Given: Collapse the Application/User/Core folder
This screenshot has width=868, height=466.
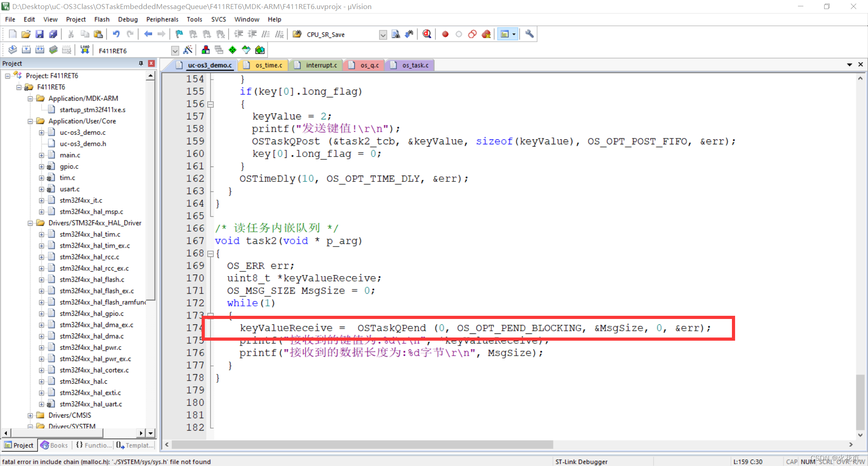Looking at the screenshot, I should [x=30, y=121].
